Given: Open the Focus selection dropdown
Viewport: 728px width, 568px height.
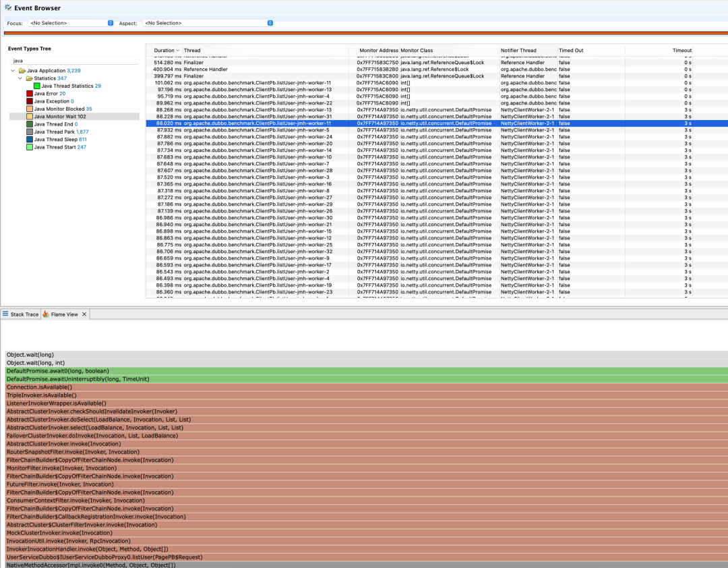Looking at the screenshot, I should 71,23.
